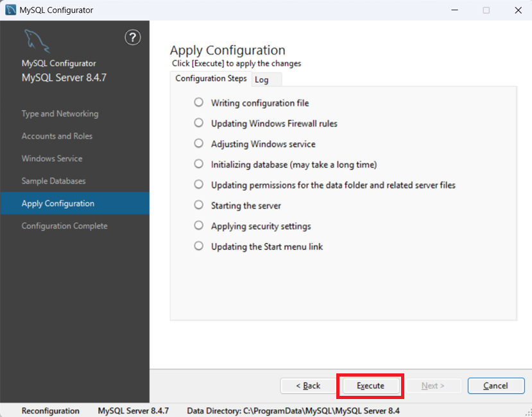Image resolution: width=532 pixels, height=417 pixels.
Task: Open the Configuration Steps tab
Action: pyautogui.click(x=210, y=79)
